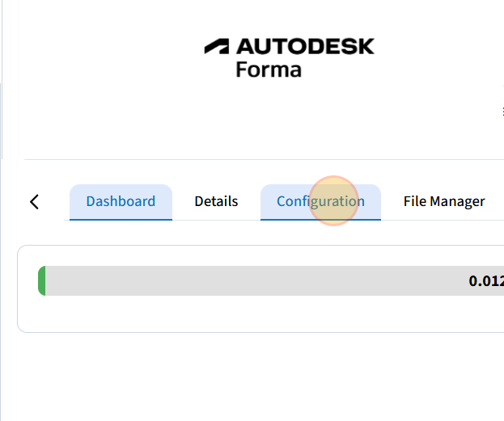The height and width of the screenshot is (421, 504).
Task: Open the Details tab
Action: (216, 201)
